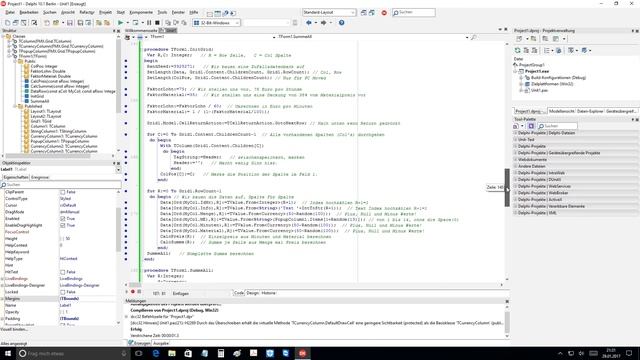
Task: Open the Komponente menu
Action: 141,13
